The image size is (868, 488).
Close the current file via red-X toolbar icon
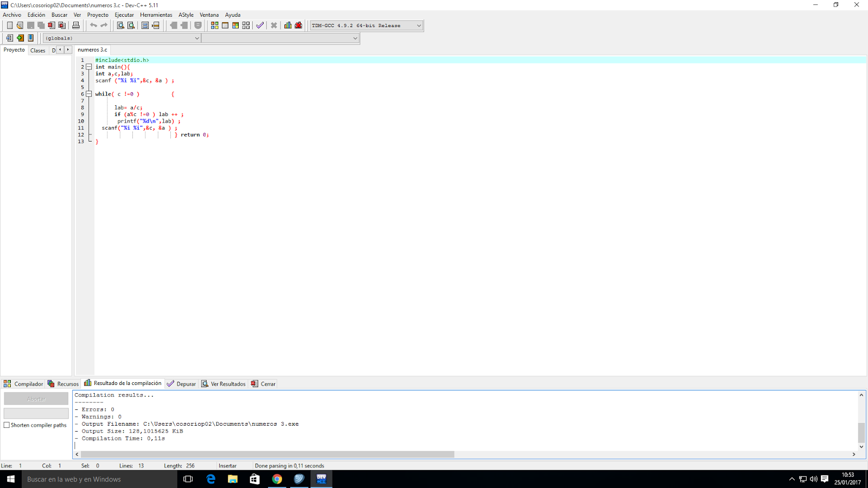pyautogui.click(x=52, y=25)
